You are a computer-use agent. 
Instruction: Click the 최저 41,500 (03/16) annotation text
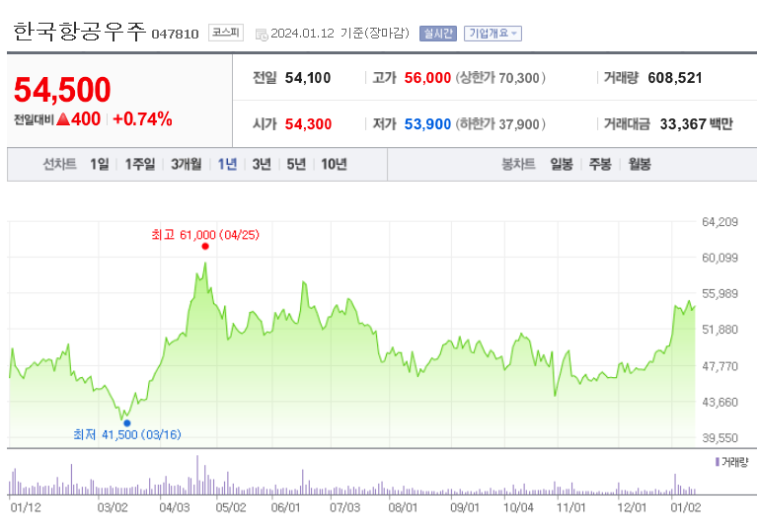pos(127,434)
